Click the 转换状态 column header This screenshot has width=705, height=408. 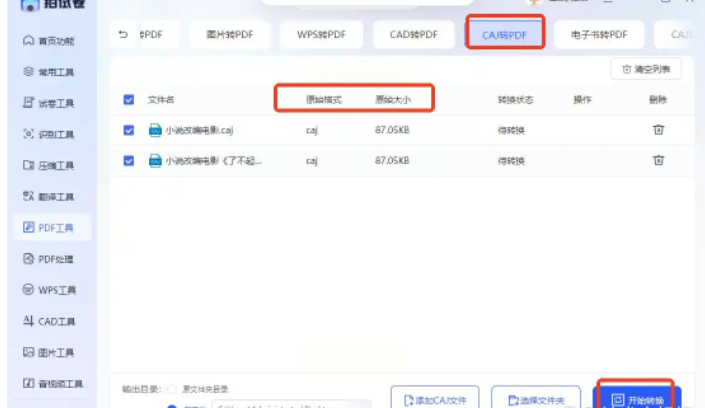click(515, 99)
